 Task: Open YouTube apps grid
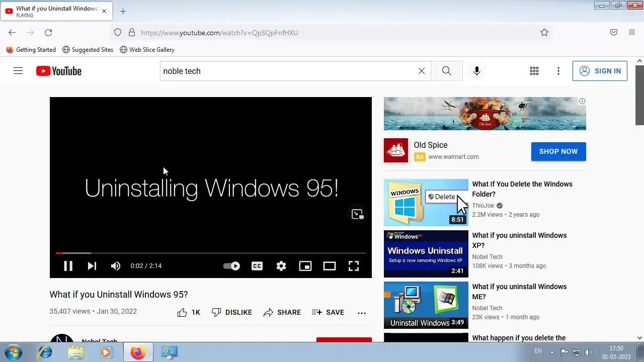(534, 71)
